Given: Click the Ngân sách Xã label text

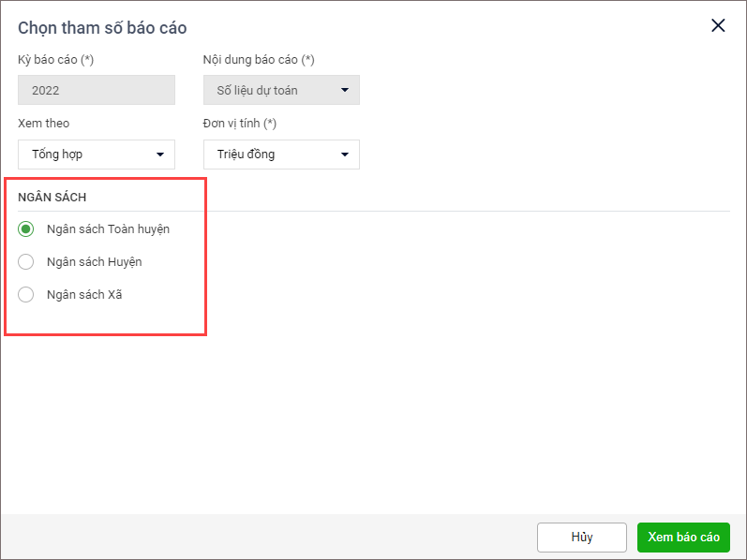Looking at the screenshot, I should 84,294.
